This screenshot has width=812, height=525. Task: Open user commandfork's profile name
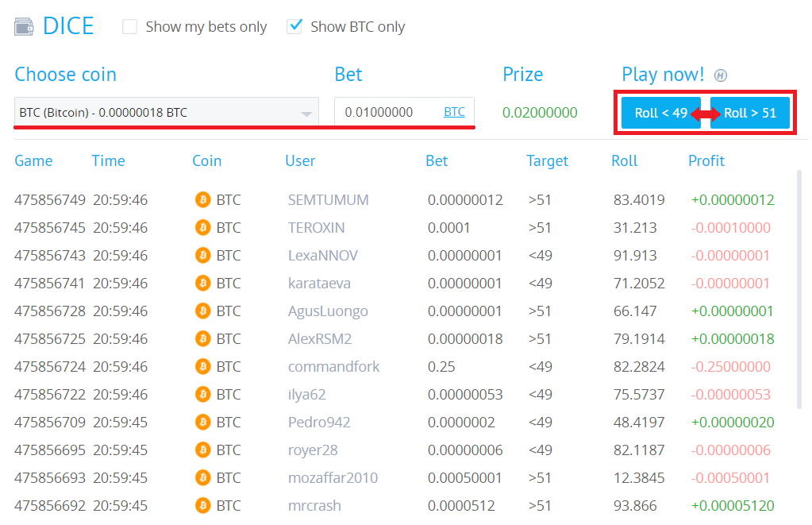coord(333,367)
